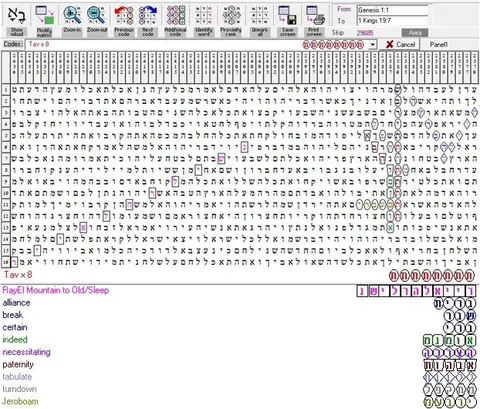
Task: Click the 'Tav x 8' label below the matrix
Action: pos(18,275)
